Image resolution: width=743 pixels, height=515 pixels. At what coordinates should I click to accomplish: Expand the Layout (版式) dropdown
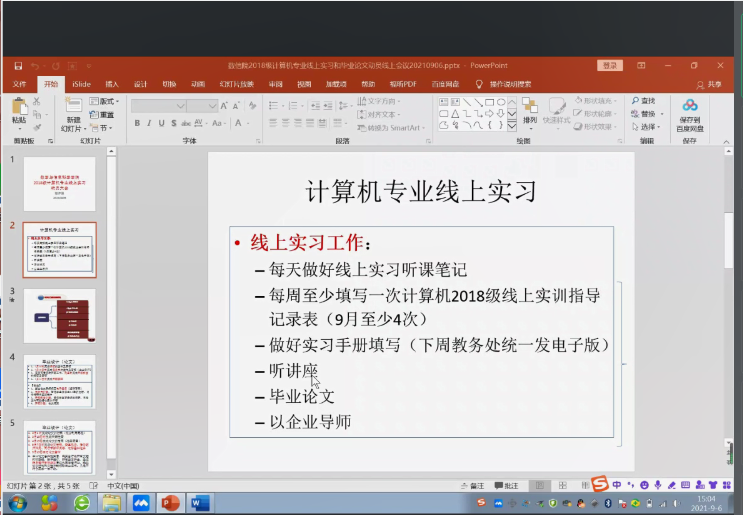104,101
